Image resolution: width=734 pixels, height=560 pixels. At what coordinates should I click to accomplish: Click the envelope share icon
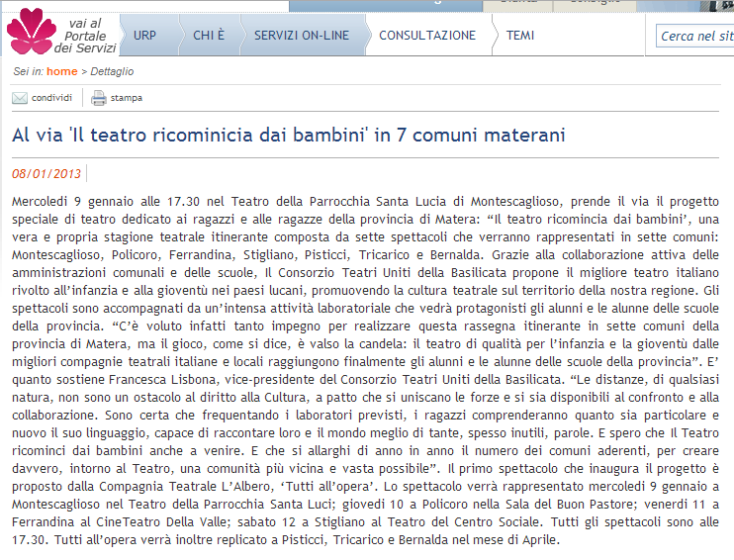click(x=20, y=98)
